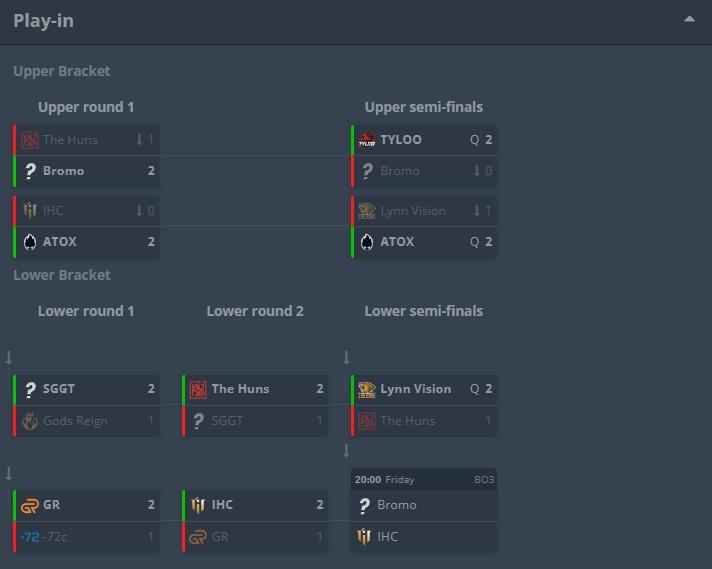Screen dimensions: 712x569
Task: Click Gods Reign team logo
Action: coord(29,421)
